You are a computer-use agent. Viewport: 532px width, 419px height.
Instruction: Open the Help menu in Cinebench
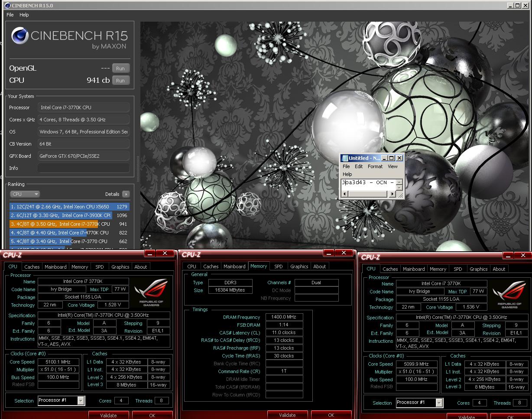[24, 15]
